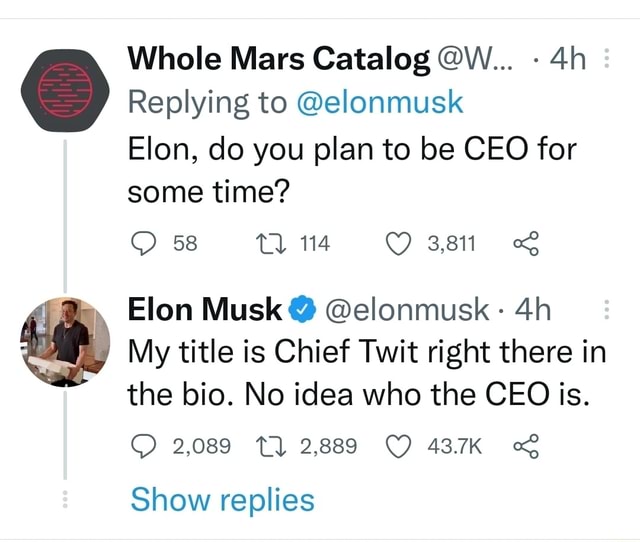This screenshot has height=542, width=640.
Task: View Elon Musk's profile photo
Action: (x=66, y=342)
